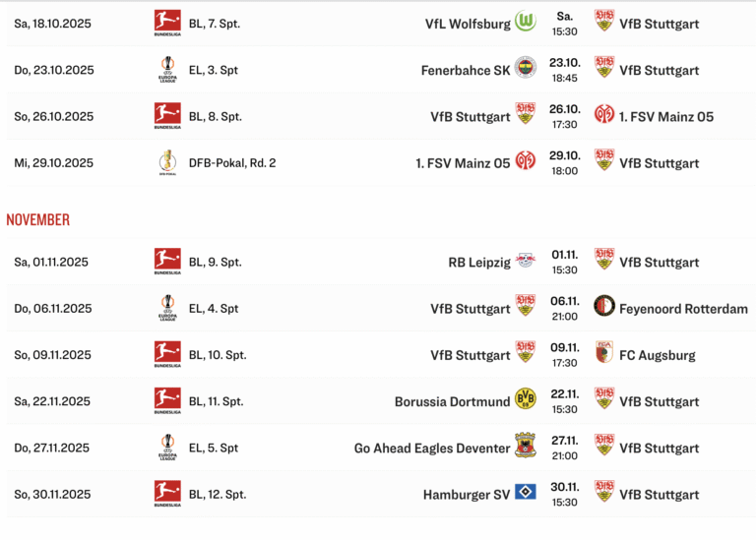Screen dimensions: 756x540
Task: Click the Hamburger SV diamond logo
Action: (526, 494)
